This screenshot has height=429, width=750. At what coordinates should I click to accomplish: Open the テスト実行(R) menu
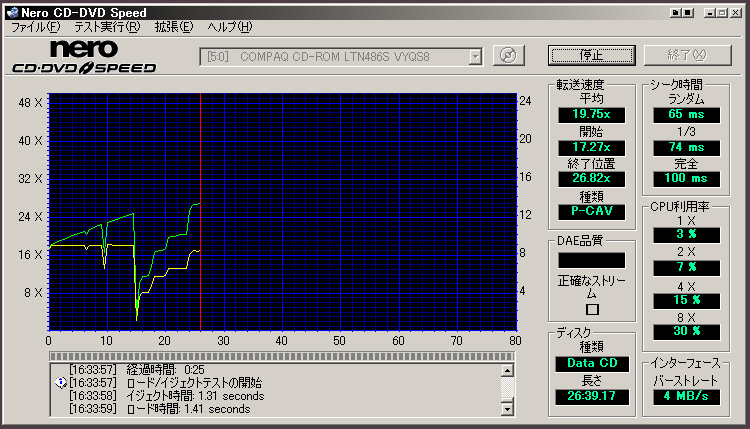point(106,27)
